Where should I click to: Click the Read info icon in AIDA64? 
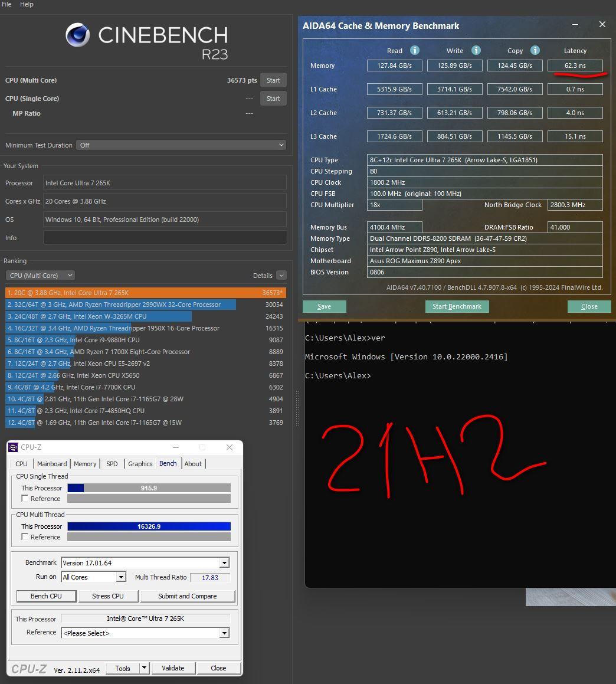[414, 51]
